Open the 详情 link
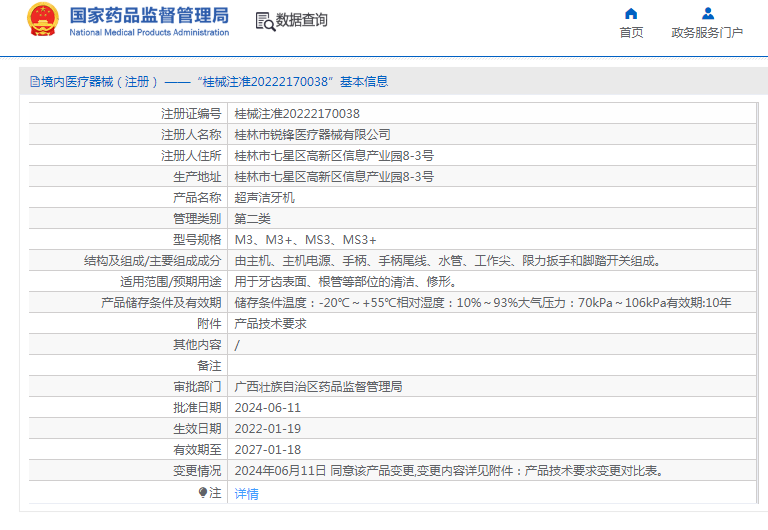The width and height of the screenshot is (768, 530). point(246,494)
